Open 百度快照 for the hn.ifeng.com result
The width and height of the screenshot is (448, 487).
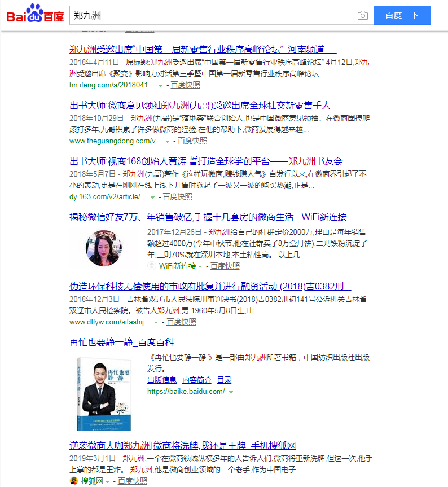click(185, 85)
